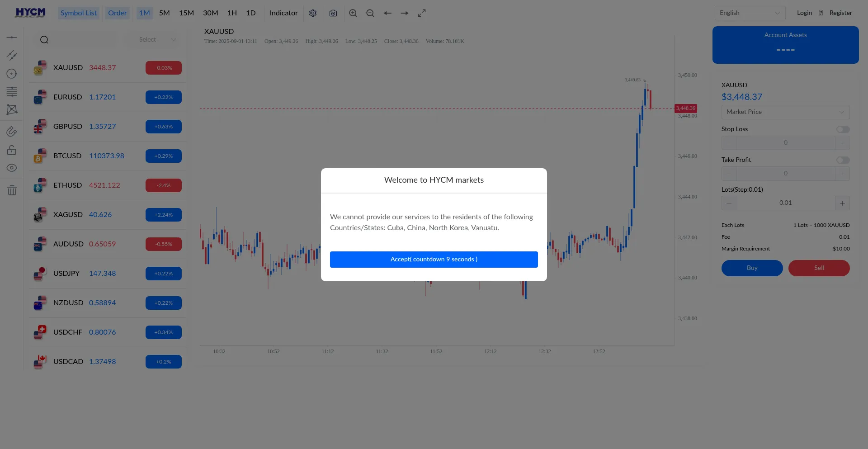Zoom in the chart
The width and height of the screenshot is (868, 449).
click(x=353, y=13)
